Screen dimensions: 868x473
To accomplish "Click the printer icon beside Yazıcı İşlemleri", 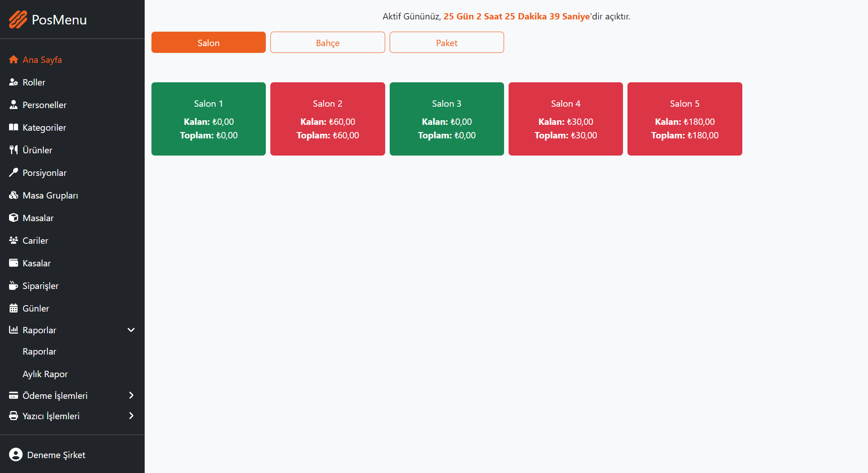I will pos(14,416).
